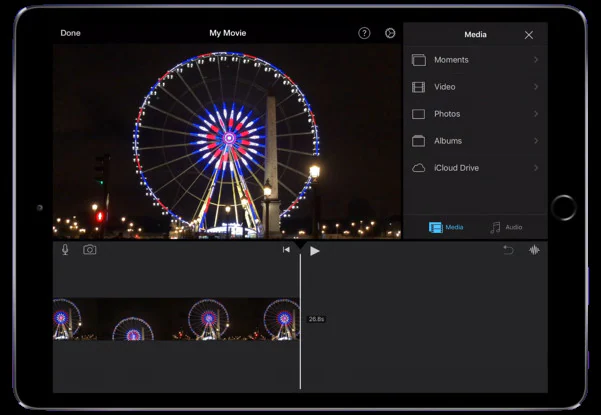Viewport: 601px width, 415px height.
Task: Undo the last edit
Action: coord(508,250)
